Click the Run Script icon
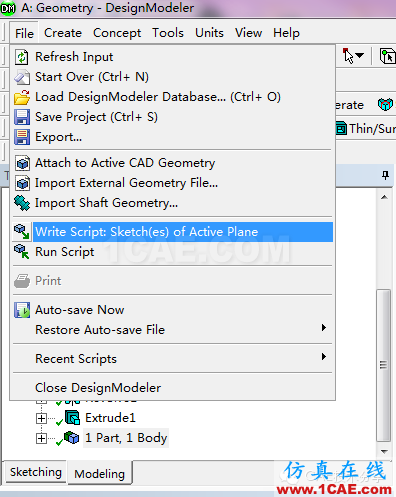The height and width of the screenshot is (497, 396). [22, 252]
